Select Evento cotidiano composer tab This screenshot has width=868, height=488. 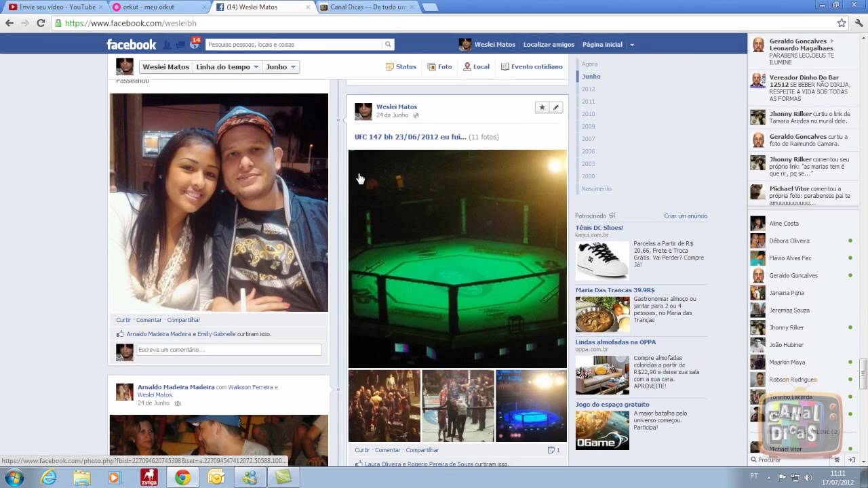coord(532,67)
